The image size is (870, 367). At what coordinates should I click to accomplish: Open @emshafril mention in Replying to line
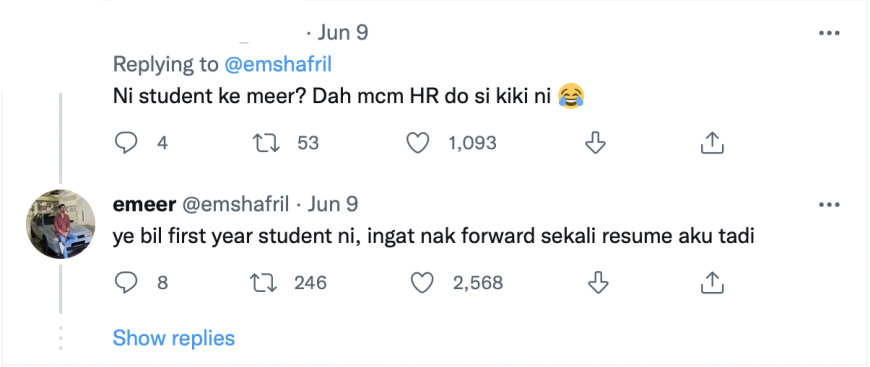click(x=278, y=65)
